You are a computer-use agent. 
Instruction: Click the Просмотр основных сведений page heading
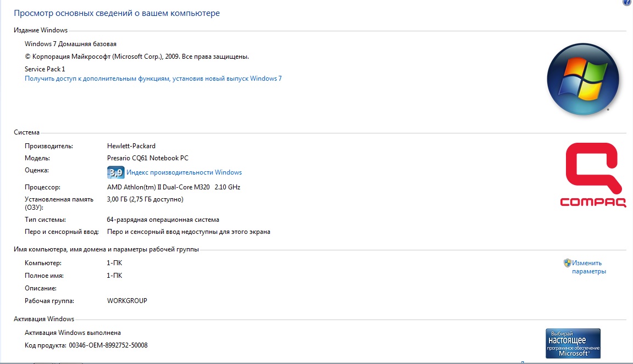116,13
